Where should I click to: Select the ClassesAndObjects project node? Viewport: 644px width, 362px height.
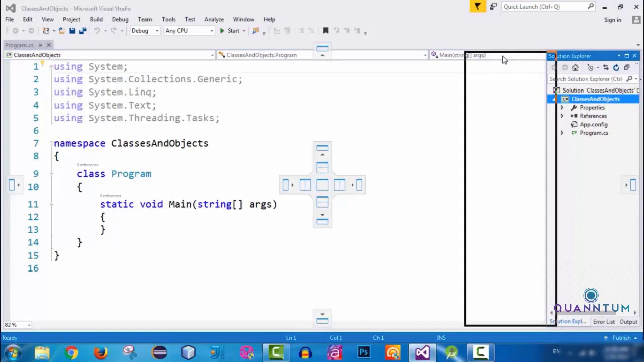(595, 99)
